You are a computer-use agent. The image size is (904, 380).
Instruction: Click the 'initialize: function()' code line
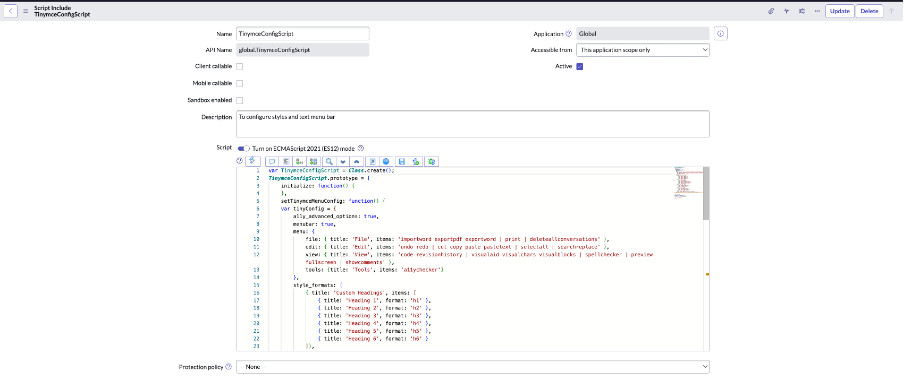317,186
